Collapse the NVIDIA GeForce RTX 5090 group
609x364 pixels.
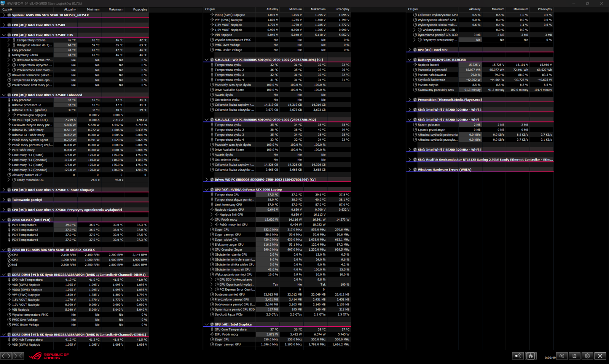click(x=207, y=189)
